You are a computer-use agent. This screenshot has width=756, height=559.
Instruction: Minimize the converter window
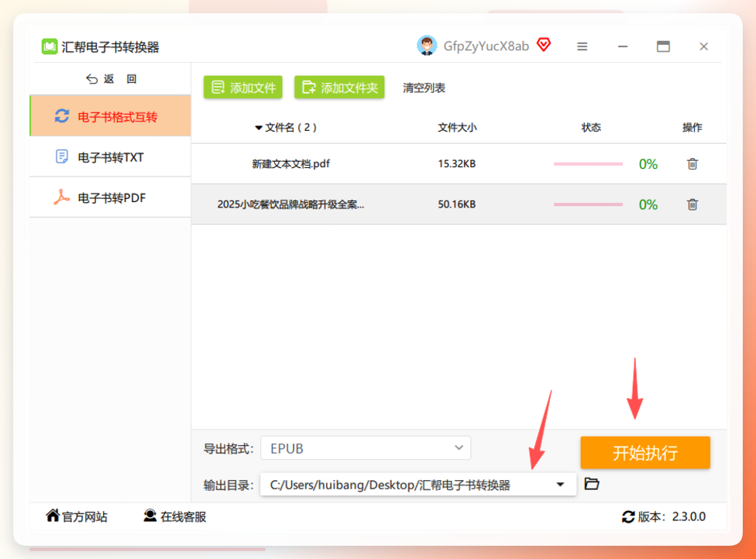tap(623, 46)
